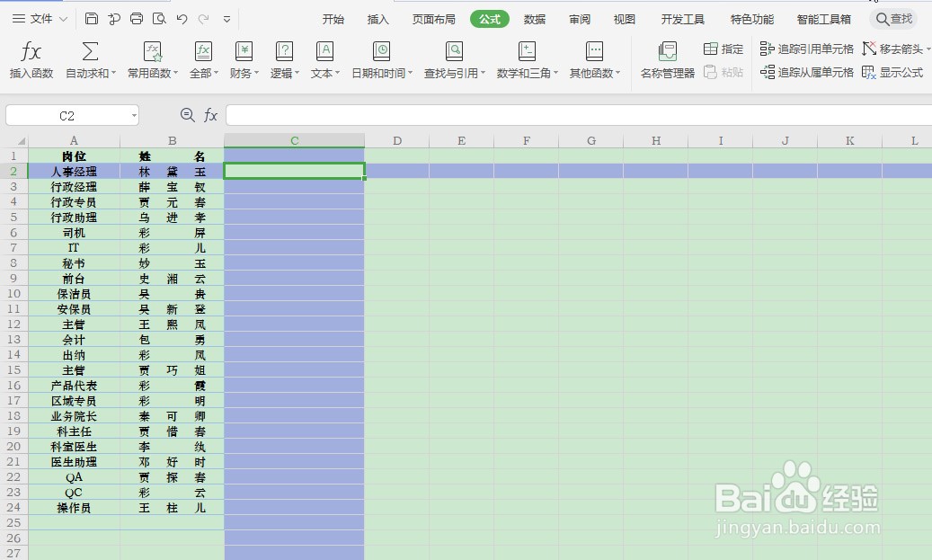Switch to the 页面布局 (Page Layout) tab
932x560 pixels.
[x=434, y=20]
